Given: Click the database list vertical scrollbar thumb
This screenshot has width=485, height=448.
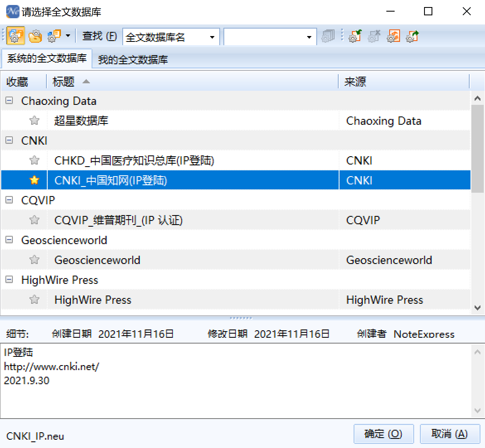Looking at the screenshot, I should click(x=478, y=148).
